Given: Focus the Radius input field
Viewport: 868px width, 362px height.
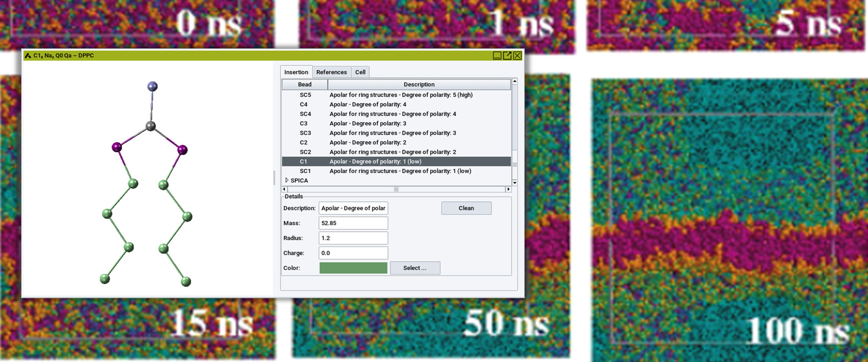Looking at the screenshot, I should point(353,238).
